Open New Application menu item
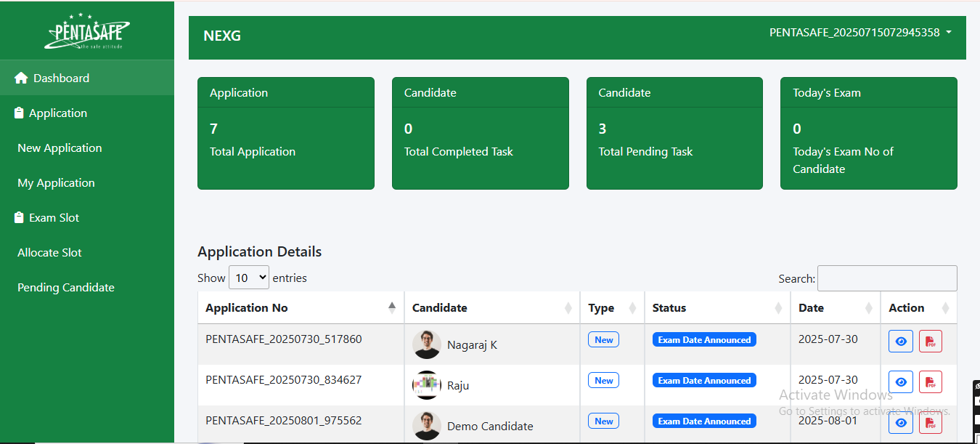The height and width of the screenshot is (444, 980). [60, 148]
